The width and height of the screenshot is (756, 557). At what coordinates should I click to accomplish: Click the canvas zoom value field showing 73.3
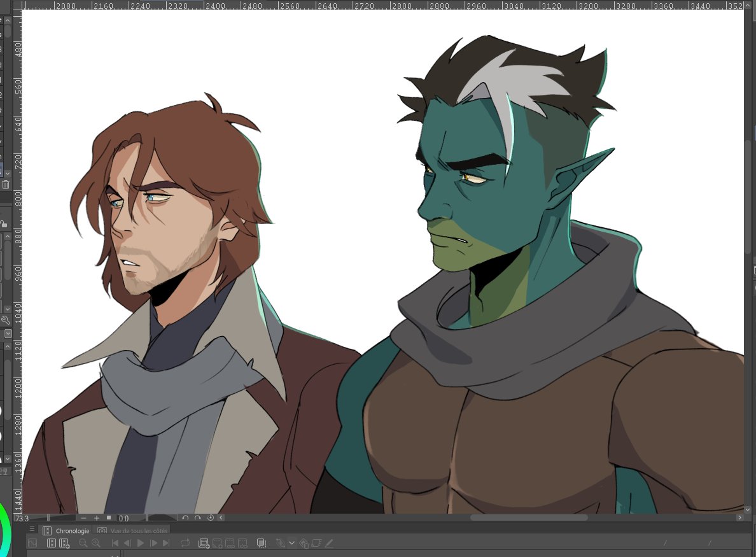click(x=22, y=518)
